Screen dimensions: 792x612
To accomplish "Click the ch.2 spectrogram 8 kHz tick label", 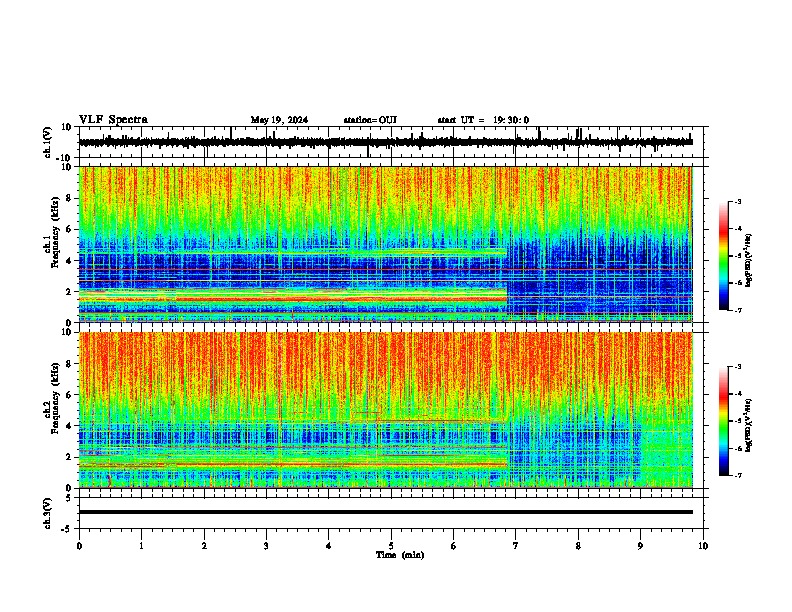I will coord(69,364).
